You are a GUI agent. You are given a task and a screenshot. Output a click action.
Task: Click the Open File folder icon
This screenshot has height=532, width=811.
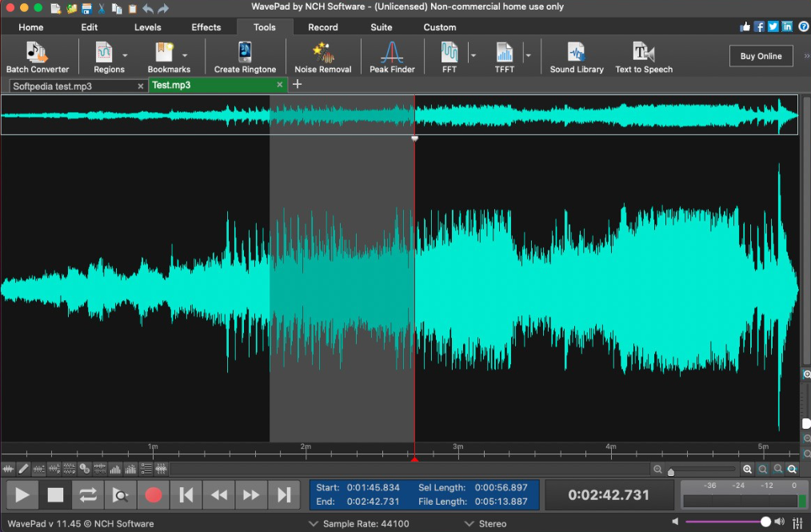click(71, 8)
